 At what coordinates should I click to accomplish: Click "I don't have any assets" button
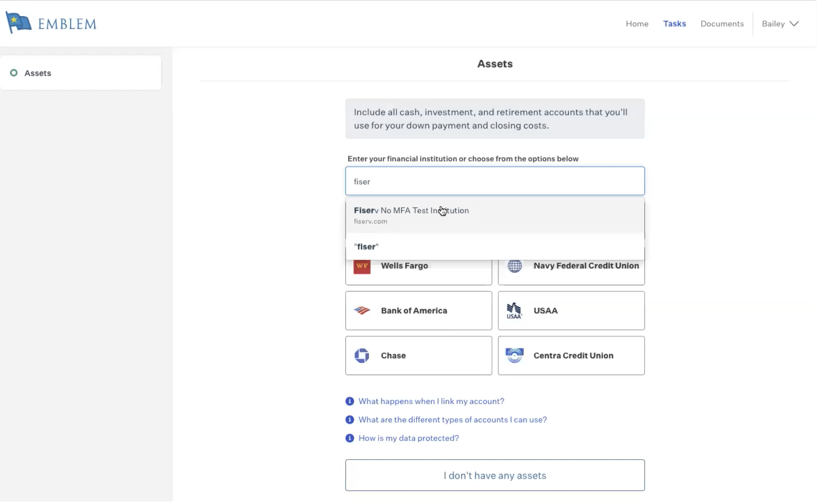(x=495, y=475)
